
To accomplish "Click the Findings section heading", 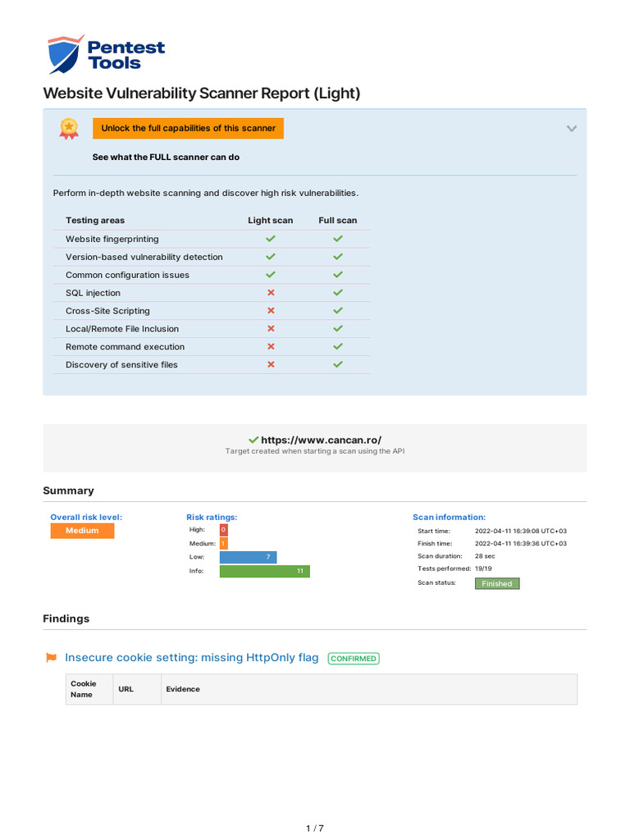I will coord(66,619).
